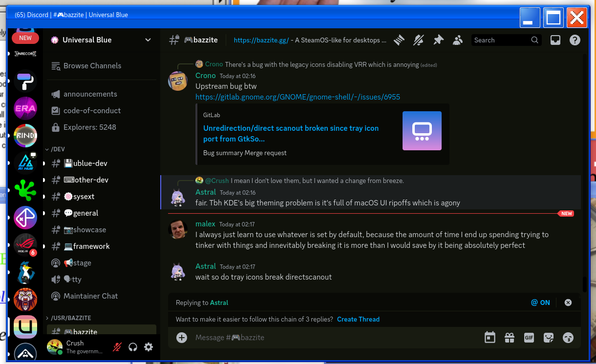Viewport: 596px width, 364px height.
Task: Click Astral's name in reply bar
Action: point(219,303)
